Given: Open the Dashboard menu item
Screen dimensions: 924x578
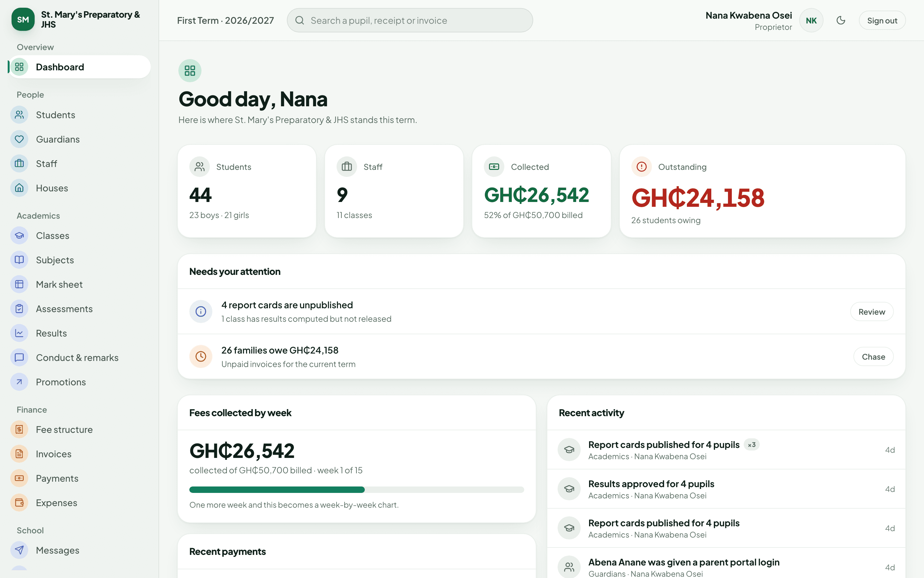Looking at the screenshot, I should click(80, 67).
